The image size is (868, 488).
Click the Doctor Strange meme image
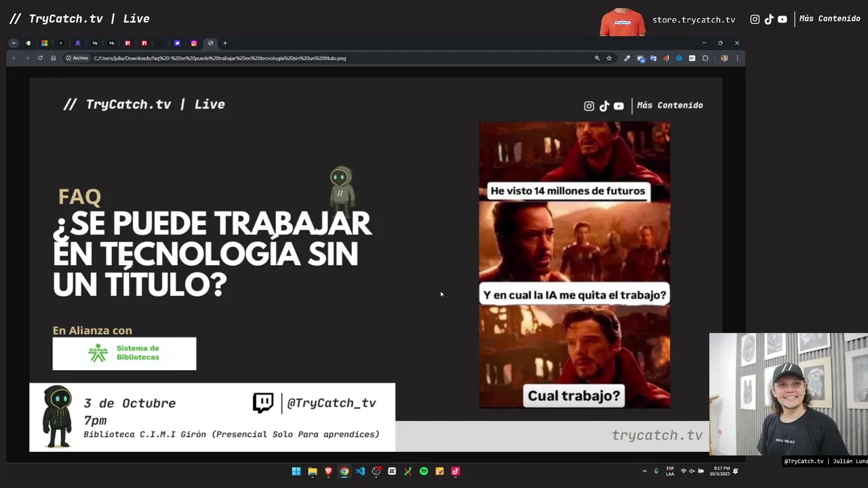pos(574,265)
